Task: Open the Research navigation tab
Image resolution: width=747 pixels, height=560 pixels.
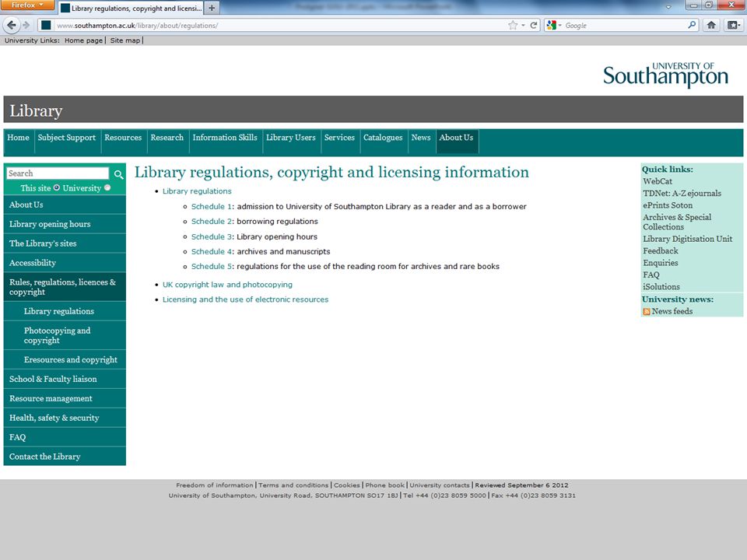Action: click(167, 138)
